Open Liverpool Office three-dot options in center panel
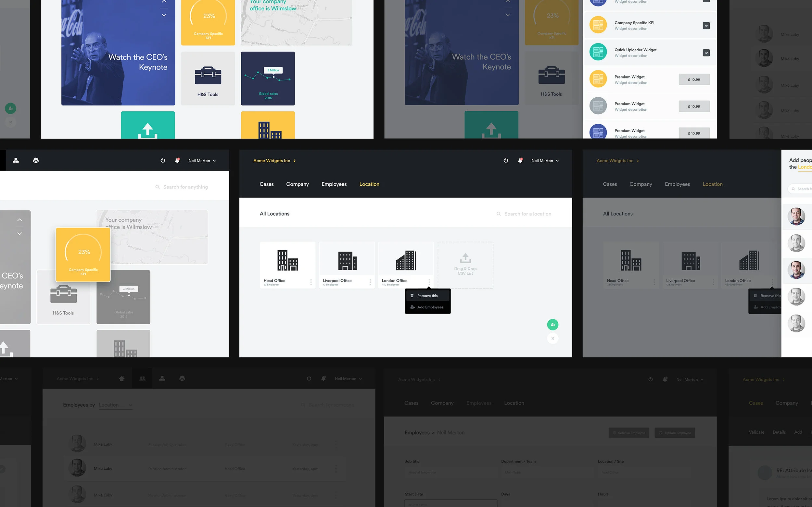 [x=370, y=282]
